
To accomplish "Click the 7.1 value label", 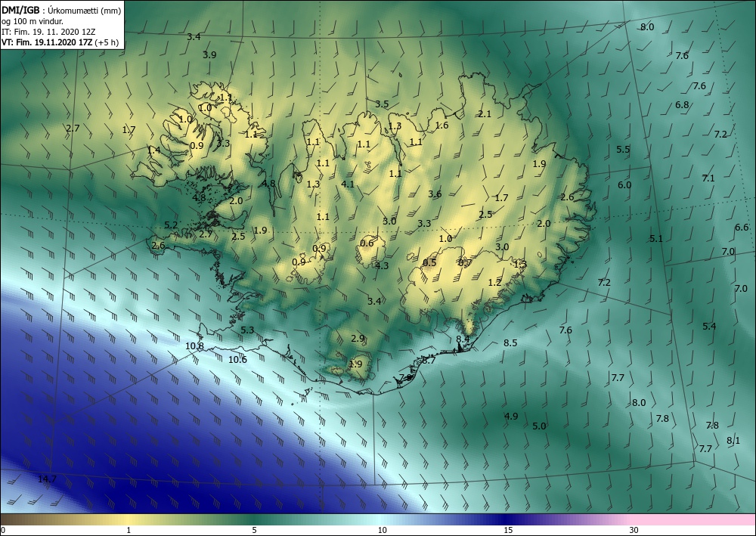I will coord(708,178).
